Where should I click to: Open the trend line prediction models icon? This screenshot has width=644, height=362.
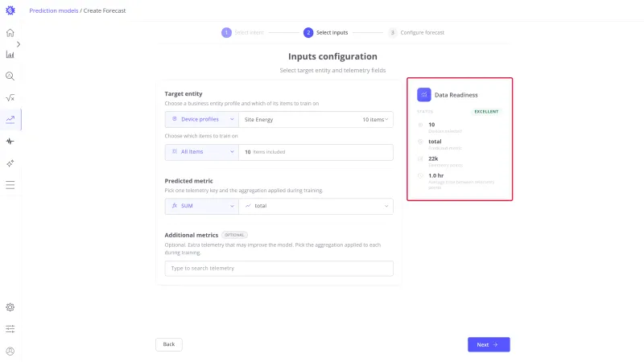pyautogui.click(x=10, y=119)
